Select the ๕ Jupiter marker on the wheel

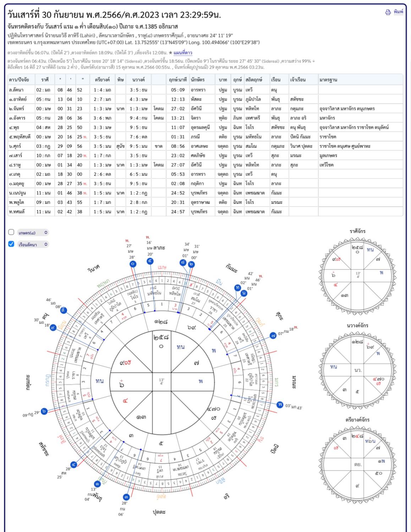(150, 261)
